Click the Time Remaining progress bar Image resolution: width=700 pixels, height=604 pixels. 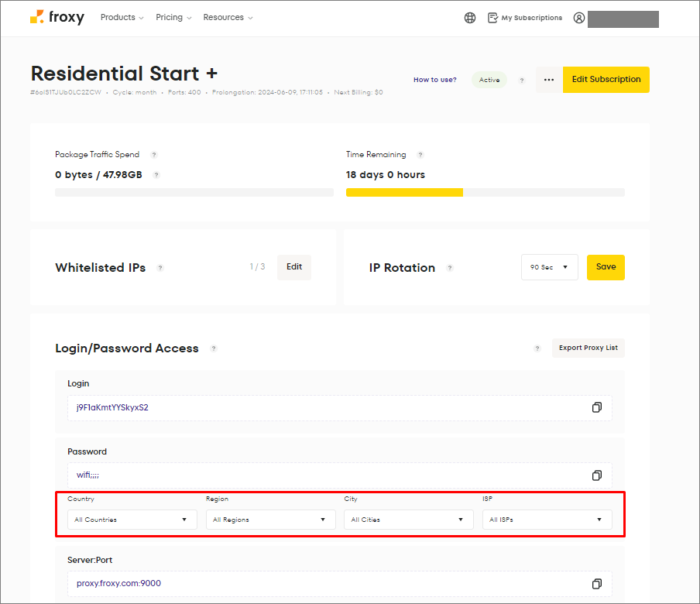coord(485,192)
